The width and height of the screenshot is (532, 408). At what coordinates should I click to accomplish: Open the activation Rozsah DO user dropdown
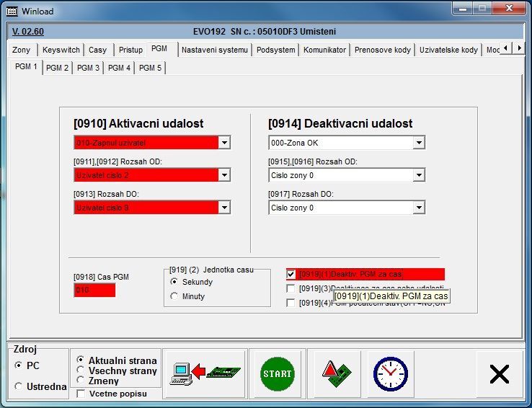pyautogui.click(x=224, y=208)
